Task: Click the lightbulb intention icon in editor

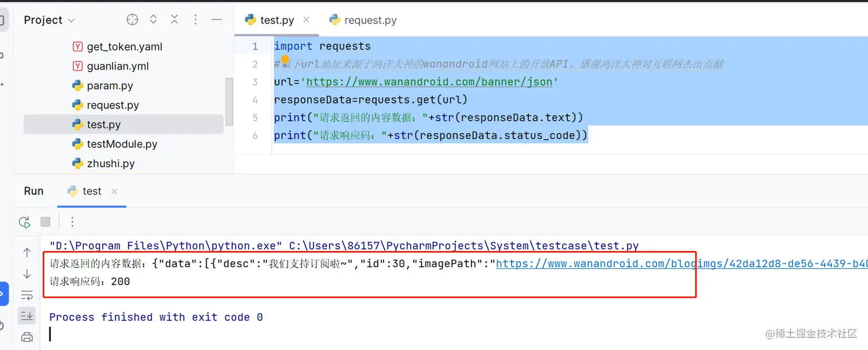Action: [285, 60]
